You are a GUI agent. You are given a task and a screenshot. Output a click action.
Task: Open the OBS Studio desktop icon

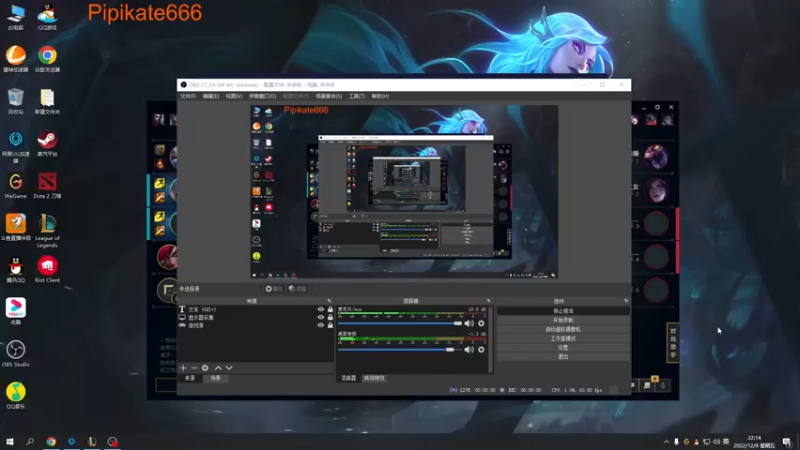(16, 353)
